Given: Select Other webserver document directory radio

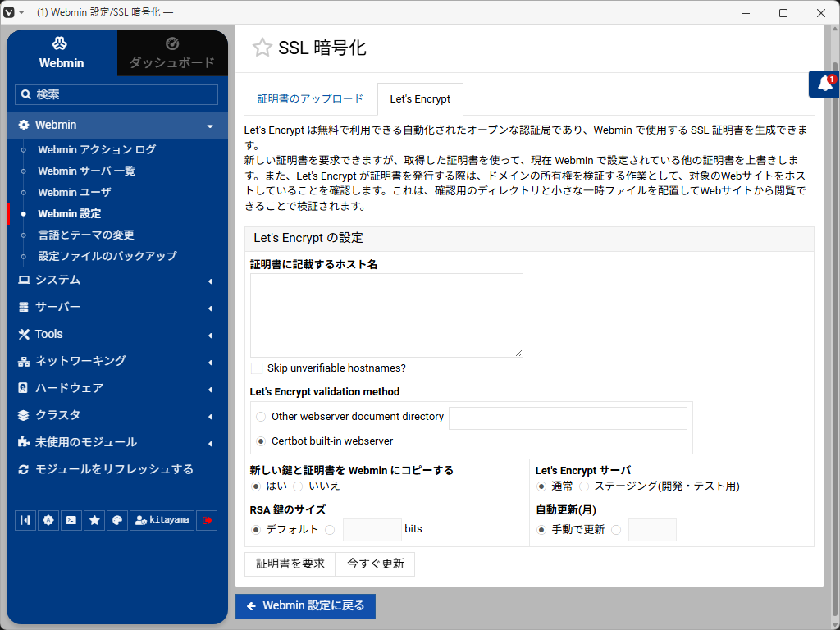Looking at the screenshot, I should click(261, 417).
